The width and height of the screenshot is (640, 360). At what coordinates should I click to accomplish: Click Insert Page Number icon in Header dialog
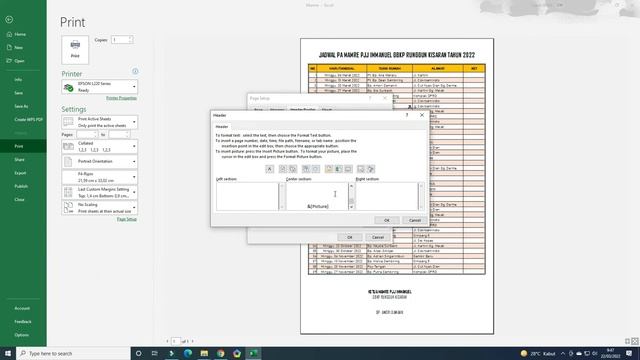282,169
